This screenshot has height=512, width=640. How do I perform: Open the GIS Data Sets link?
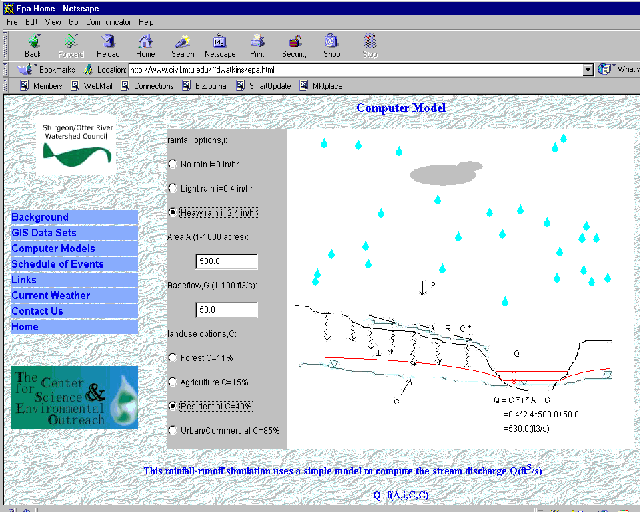(x=43, y=233)
